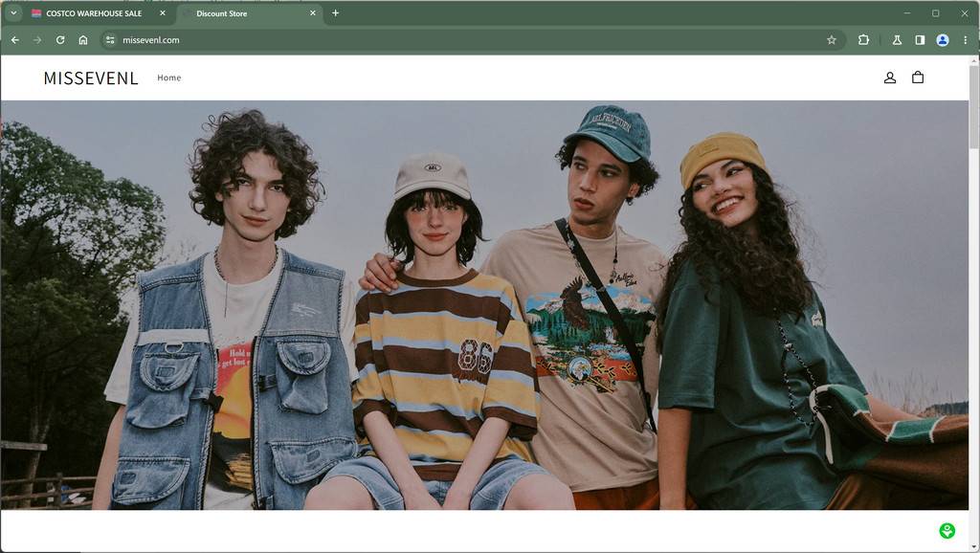Click the Chrome profile avatar icon
The height and width of the screenshot is (553, 980).
tap(943, 40)
